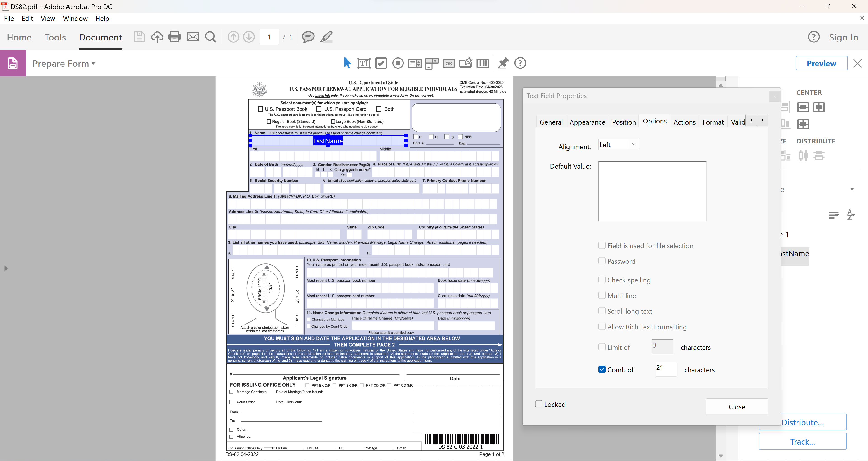868x461 pixels.
Task: Open the Alignment dropdown set to Left
Action: point(618,144)
